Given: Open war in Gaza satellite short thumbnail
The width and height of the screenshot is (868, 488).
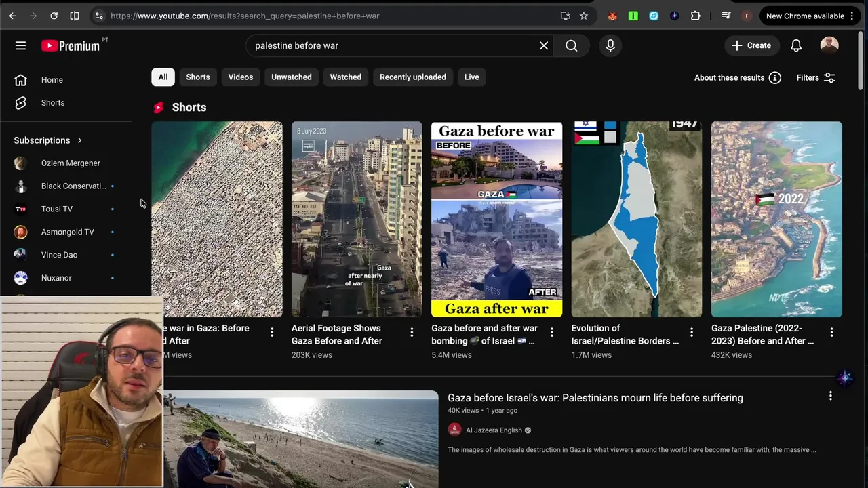Looking at the screenshot, I should click(x=217, y=219).
